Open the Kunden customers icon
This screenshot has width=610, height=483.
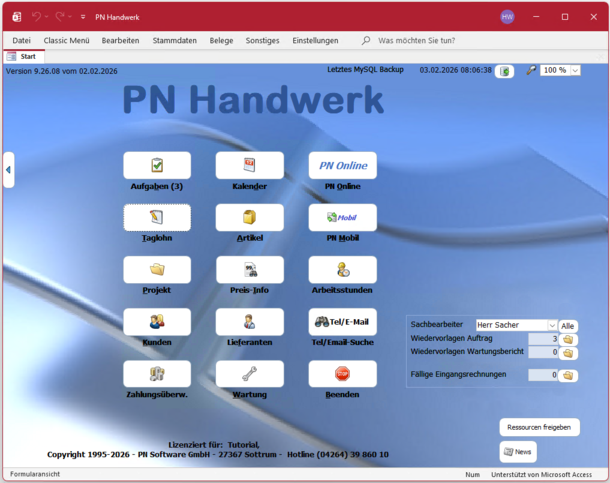(x=157, y=322)
